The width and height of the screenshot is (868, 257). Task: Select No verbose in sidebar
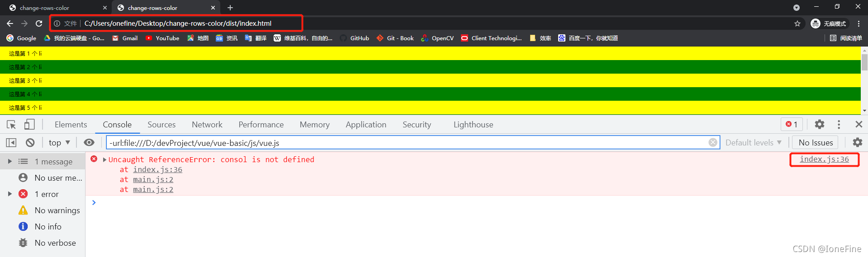coord(43,243)
